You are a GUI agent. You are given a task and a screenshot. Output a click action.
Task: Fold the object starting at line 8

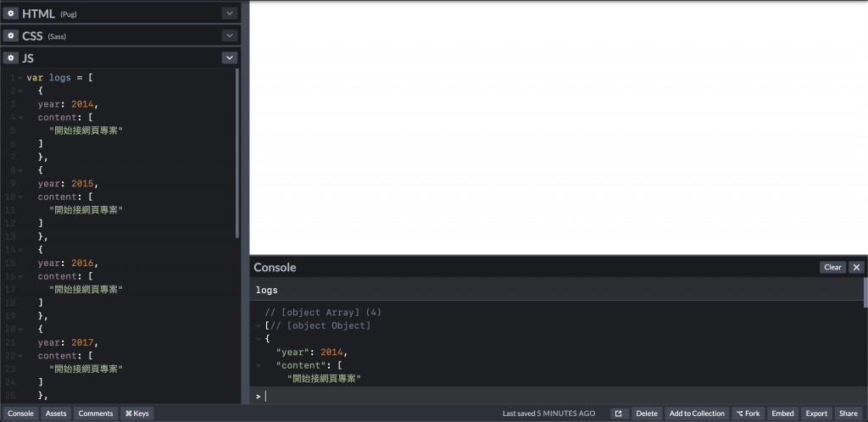[x=20, y=171]
